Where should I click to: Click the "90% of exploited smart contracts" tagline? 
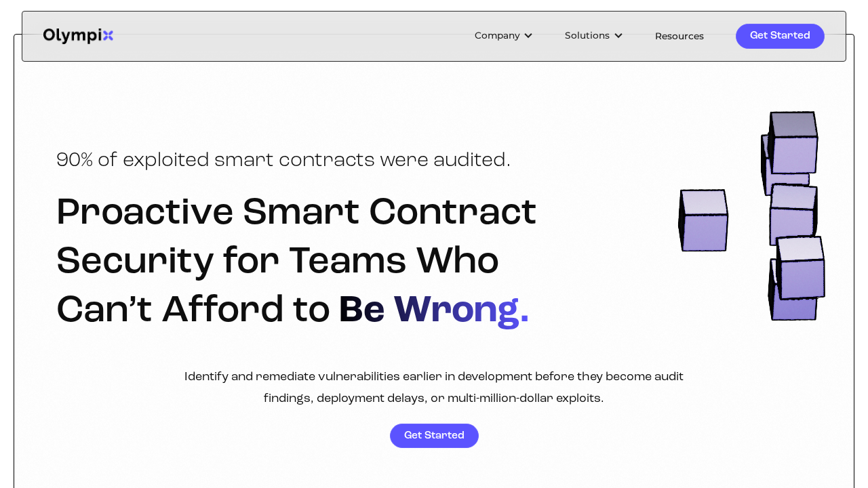point(283,160)
